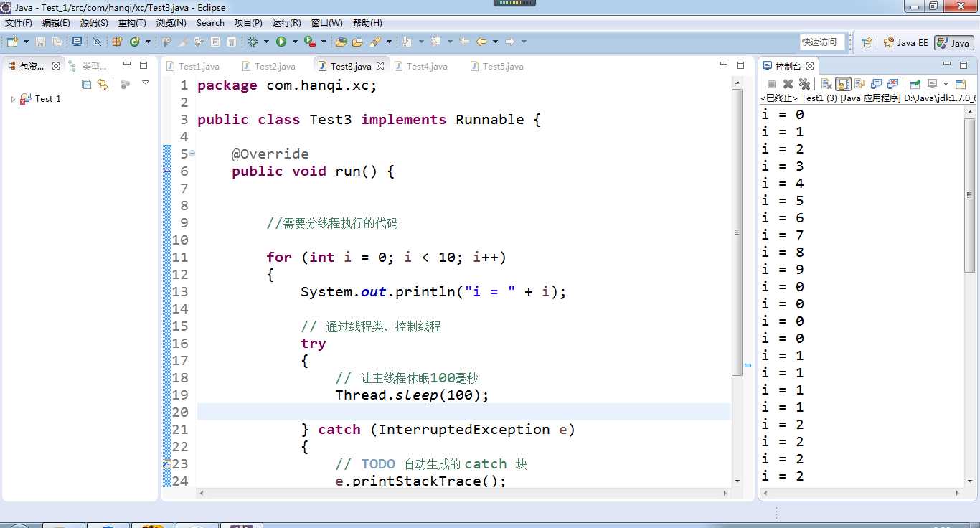Viewport: 980px width, 528px height.
Task: Click the 快速访问 quick access field
Action: pos(822,42)
